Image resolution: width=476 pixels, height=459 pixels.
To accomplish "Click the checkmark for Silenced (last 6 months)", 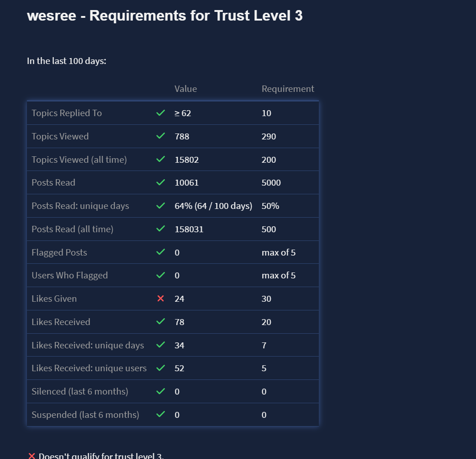I will point(160,391).
